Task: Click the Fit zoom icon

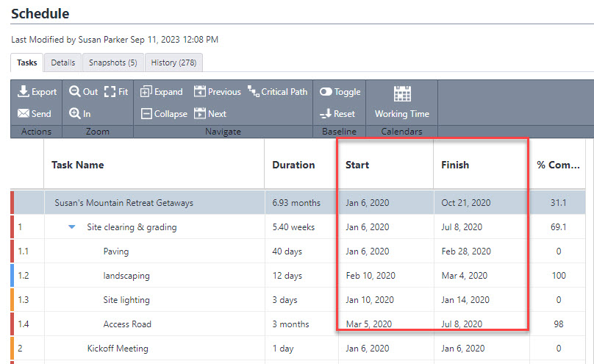Action: point(110,92)
